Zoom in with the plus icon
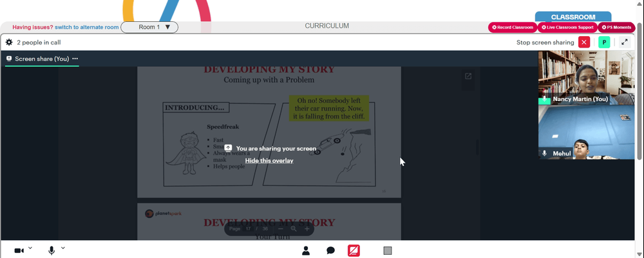This screenshot has height=258, width=644. click(307, 229)
